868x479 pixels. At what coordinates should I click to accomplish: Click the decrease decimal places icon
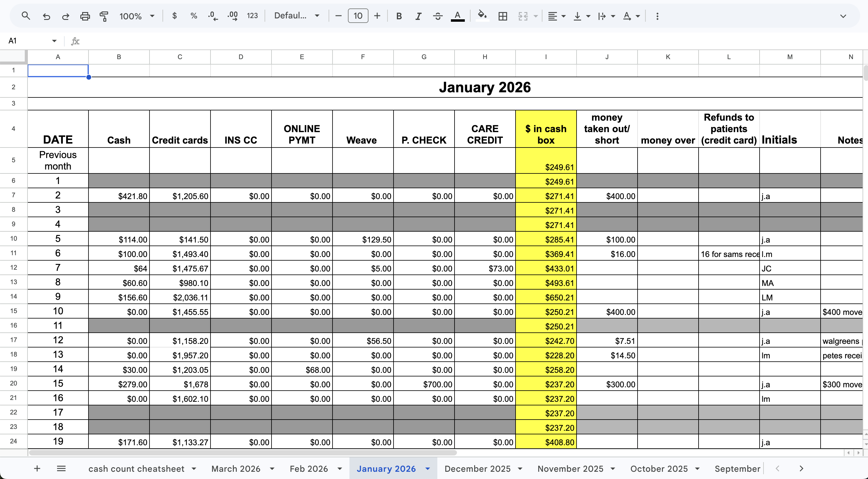(212, 16)
